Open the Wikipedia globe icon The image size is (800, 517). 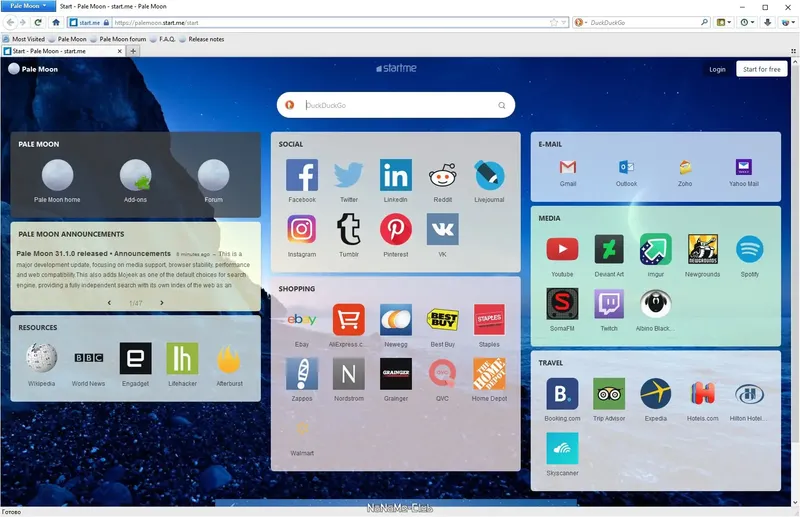42,358
